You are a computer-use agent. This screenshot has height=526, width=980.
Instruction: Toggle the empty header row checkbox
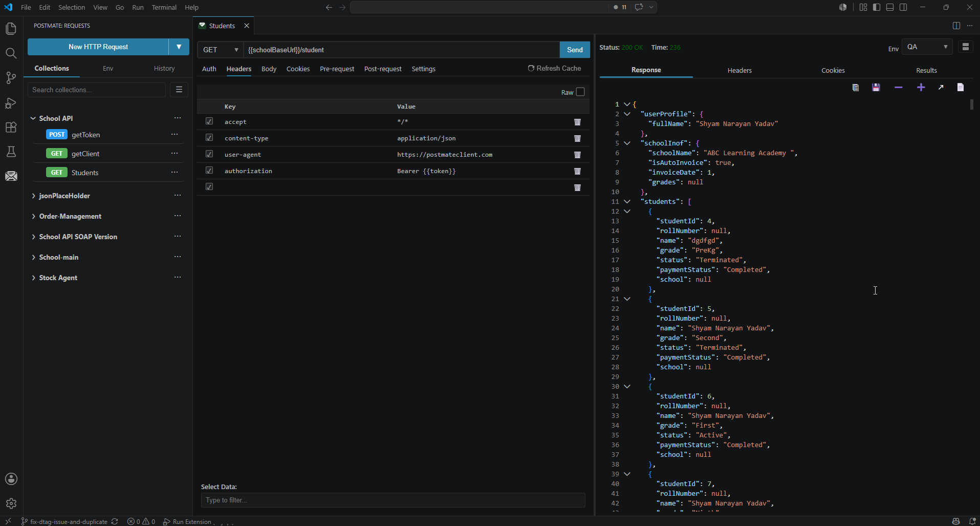(x=209, y=187)
